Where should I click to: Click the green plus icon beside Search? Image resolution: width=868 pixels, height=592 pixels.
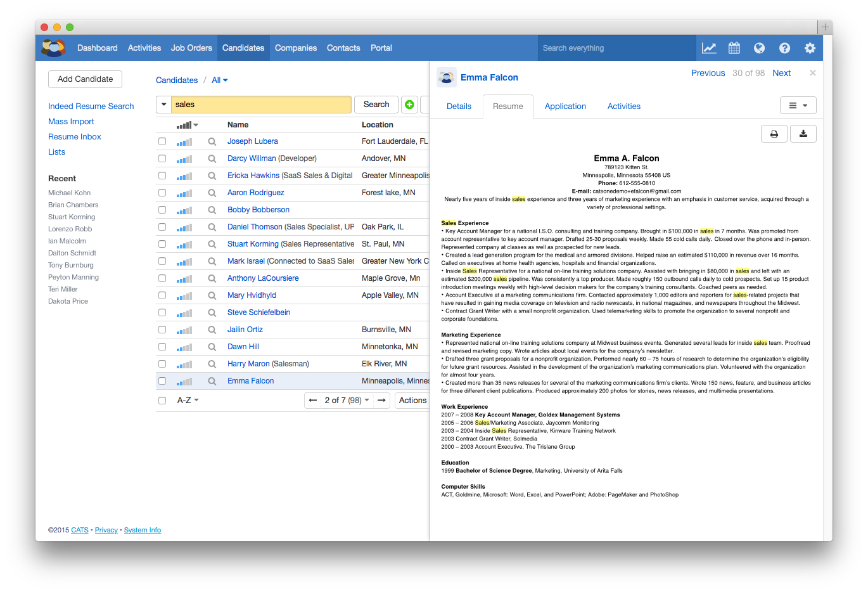point(409,104)
